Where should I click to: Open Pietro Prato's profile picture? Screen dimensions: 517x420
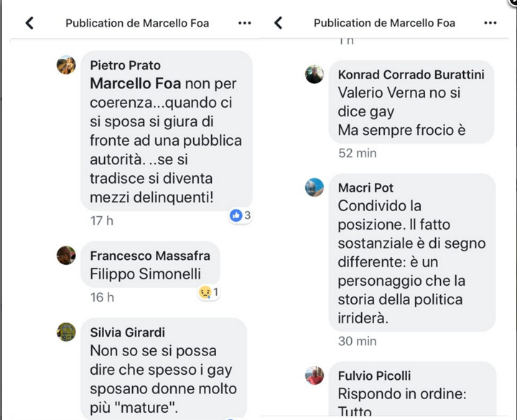66,65
